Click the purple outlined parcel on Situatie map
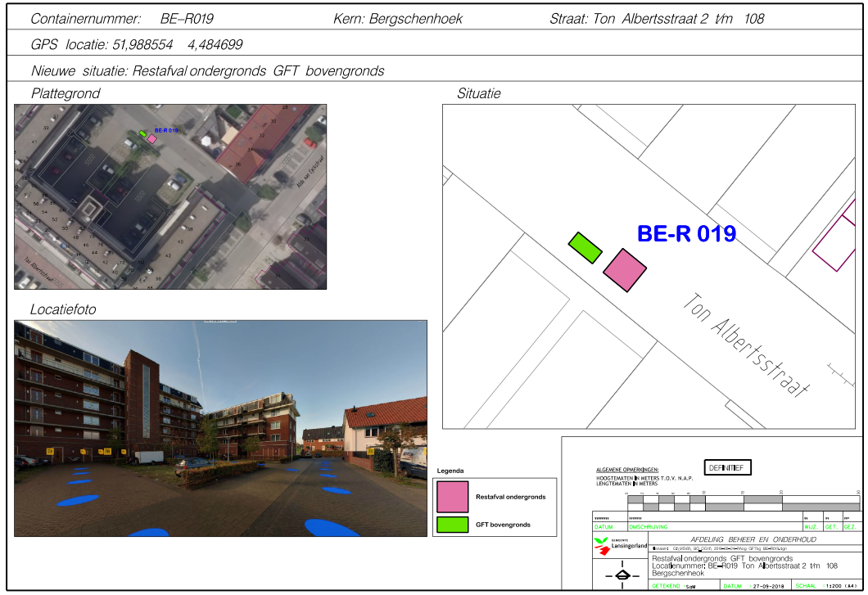Image resolution: width=868 pixels, height=595 pixels. pyautogui.click(x=838, y=243)
